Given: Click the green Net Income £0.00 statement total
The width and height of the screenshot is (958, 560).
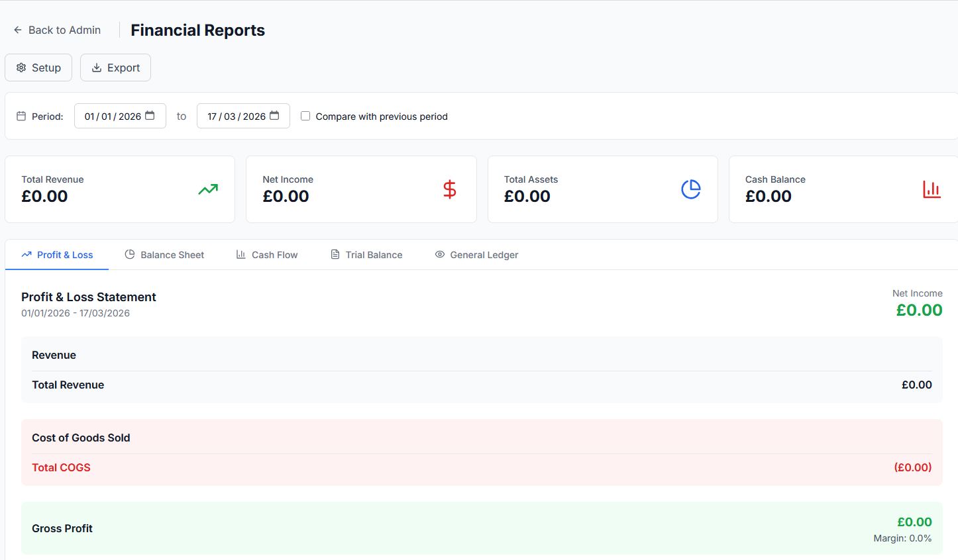Looking at the screenshot, I should (x=919, y=310).
